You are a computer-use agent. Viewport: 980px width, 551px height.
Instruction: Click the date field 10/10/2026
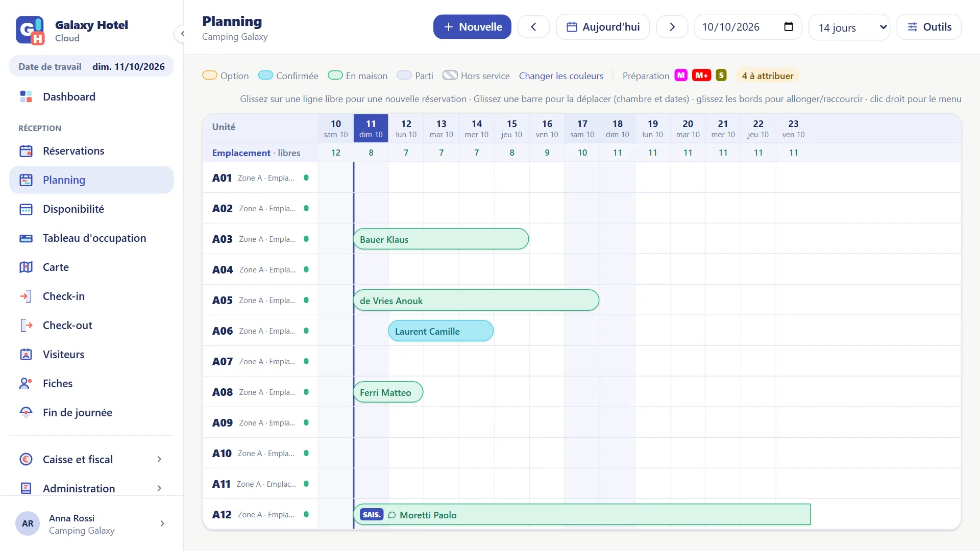pos(748,27)
